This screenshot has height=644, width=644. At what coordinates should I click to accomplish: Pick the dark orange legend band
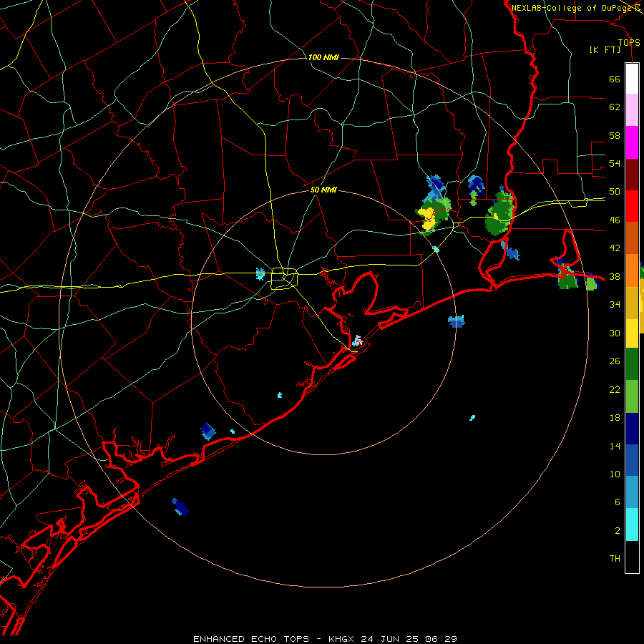(632, 238)
